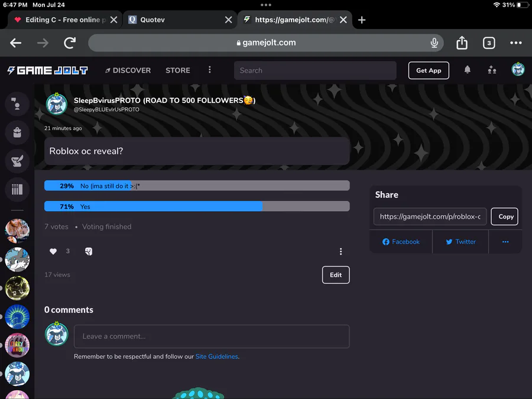Click the Game Jolt logo

[47, 70]
